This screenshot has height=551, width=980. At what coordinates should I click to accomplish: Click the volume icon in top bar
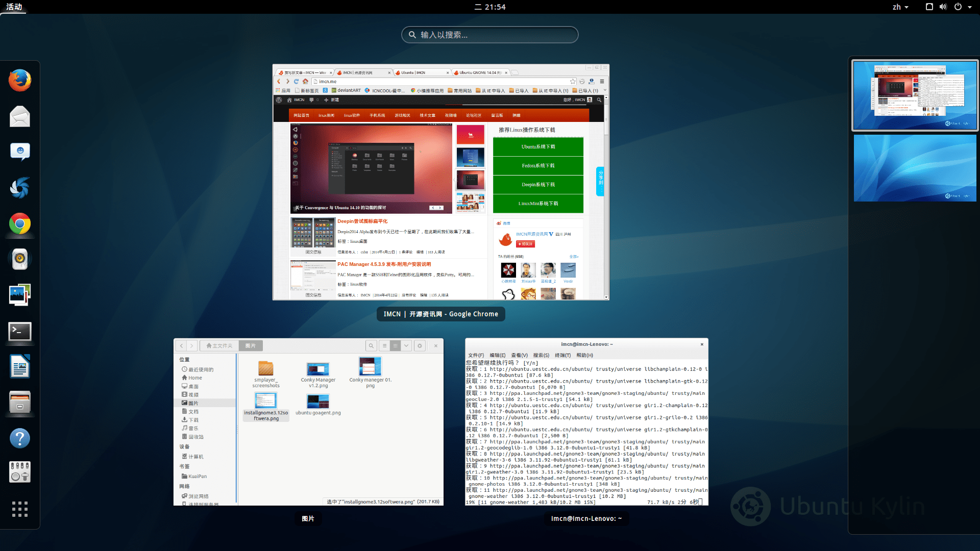(943, 7)
